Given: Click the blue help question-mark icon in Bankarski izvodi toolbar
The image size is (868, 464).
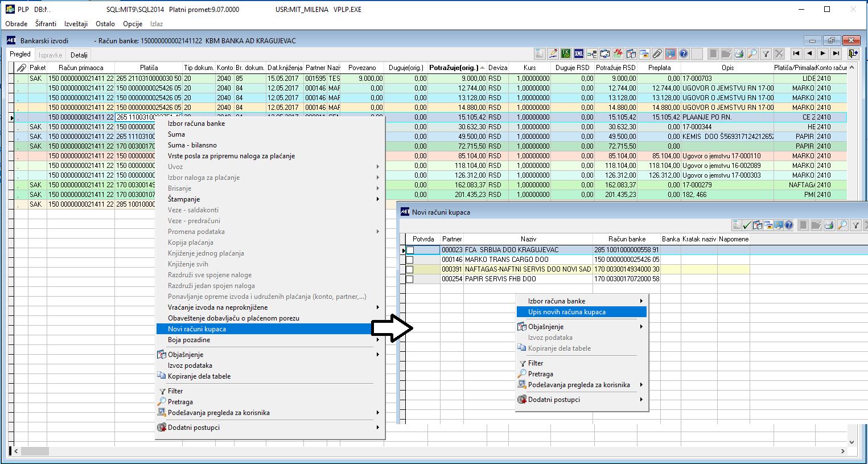Looking at the screenshot, I should tap(684, 54).
